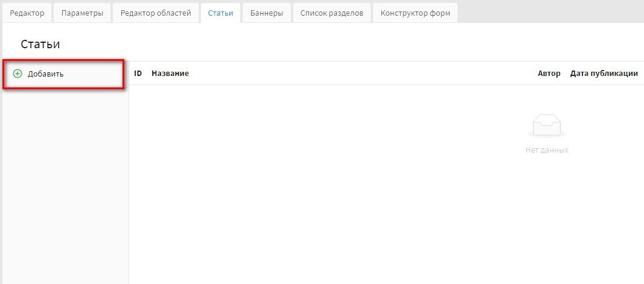Open the Конструктор форм tab

[415, 13]
